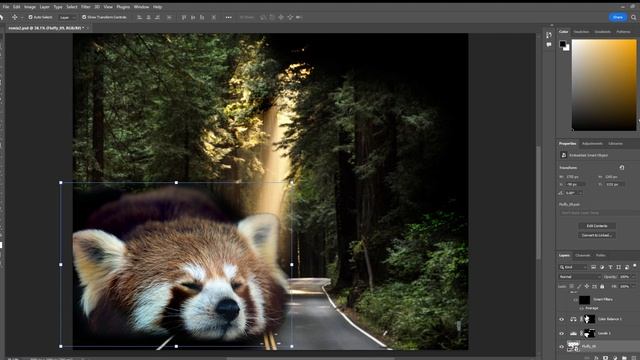Toggle lock position icon
The width and height of the screenshot is (640, 360).
tap(587, 286)
